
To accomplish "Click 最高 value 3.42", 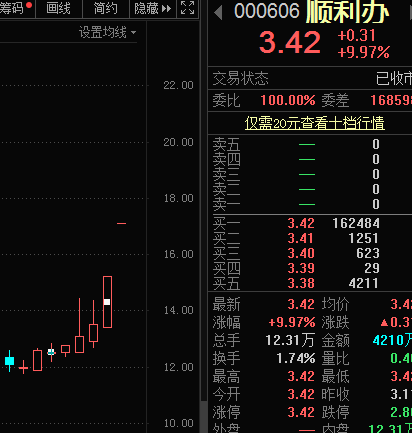I will click(301, 376).
